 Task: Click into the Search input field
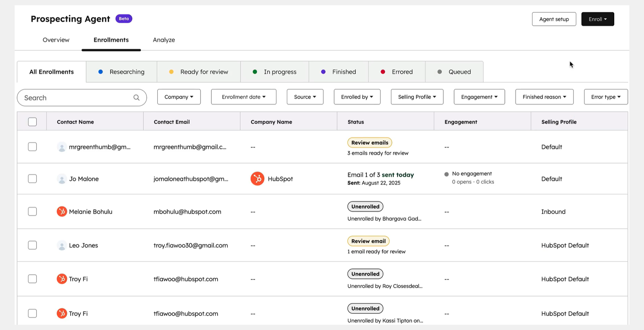(76, 98)
